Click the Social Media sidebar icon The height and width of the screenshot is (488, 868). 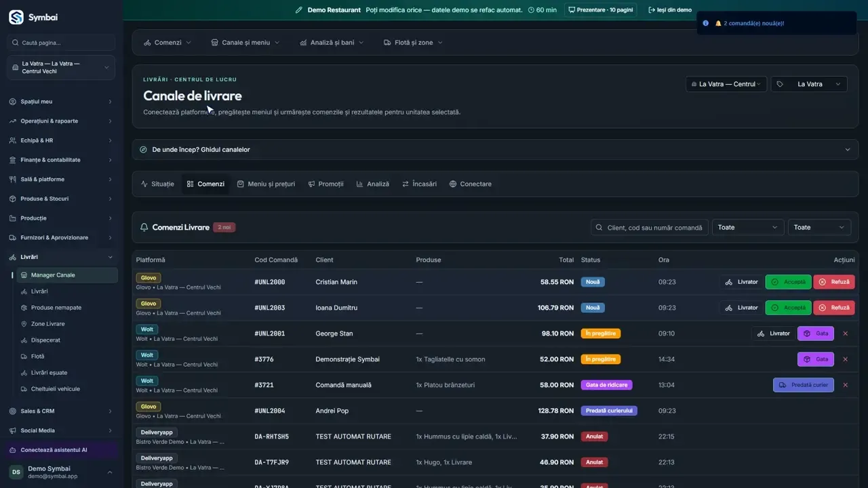pos(13,430)
